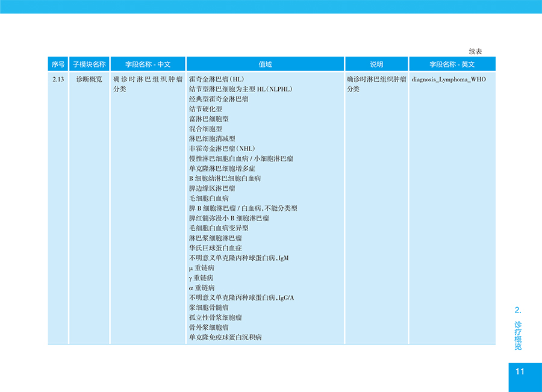Image resolution: width=542 pixels, height=392 pixels.
Task: Click the 值域 column header
Action: (265, 64)
